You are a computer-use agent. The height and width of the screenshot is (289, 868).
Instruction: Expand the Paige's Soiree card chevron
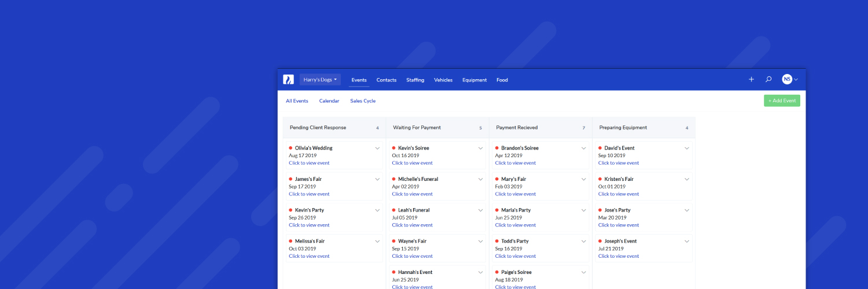click(x=584, y=272)
